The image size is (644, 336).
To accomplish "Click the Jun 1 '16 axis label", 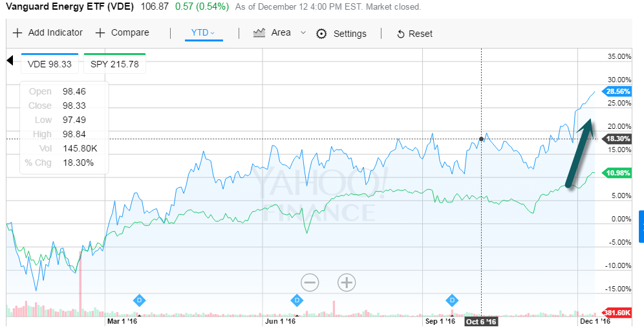I will 280,321.
